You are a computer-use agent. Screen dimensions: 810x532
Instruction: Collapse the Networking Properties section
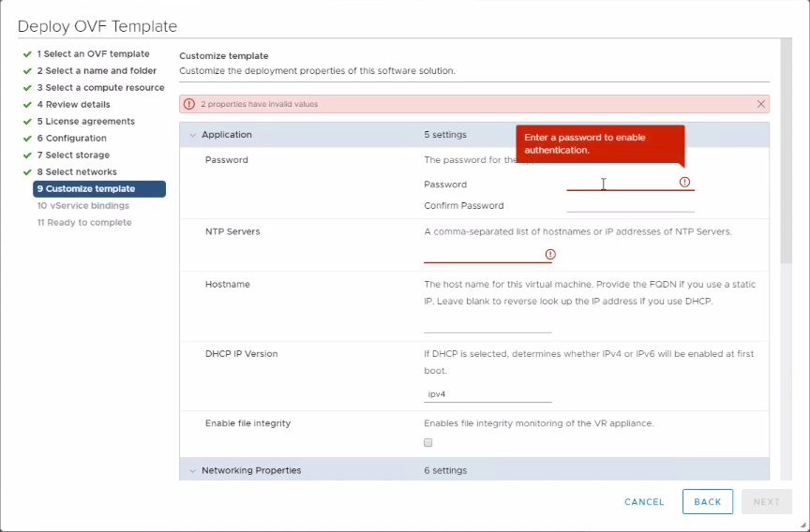193,470
